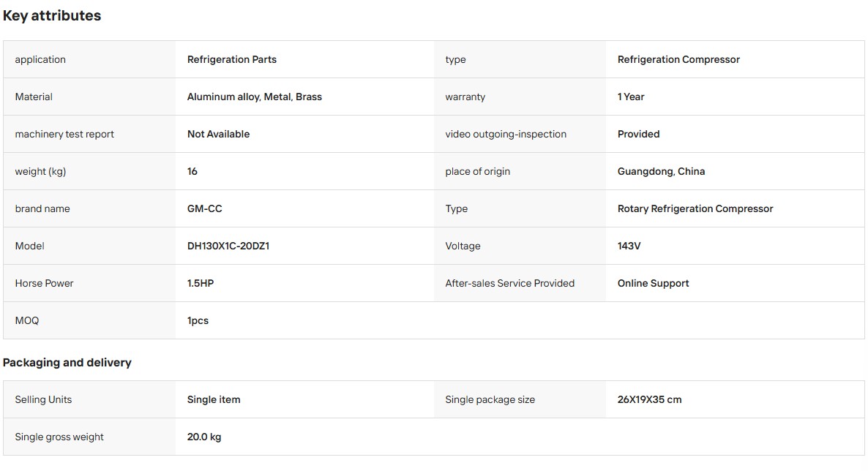Click the Packaging and delivery heading

pyautogui.click(x=67, y=363)
